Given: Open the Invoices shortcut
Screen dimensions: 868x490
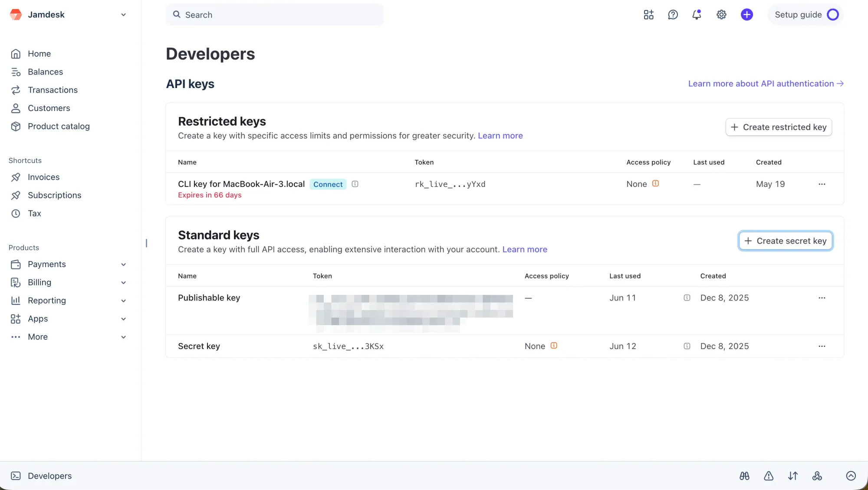Looking at the screenshot, I should 43,177.
